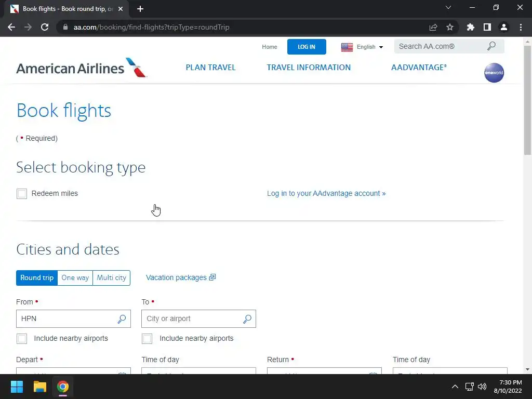This screenshot has height=399, width=532.
Task: Open the Chrome side panel icon
Action: click(x=487, y=27)
